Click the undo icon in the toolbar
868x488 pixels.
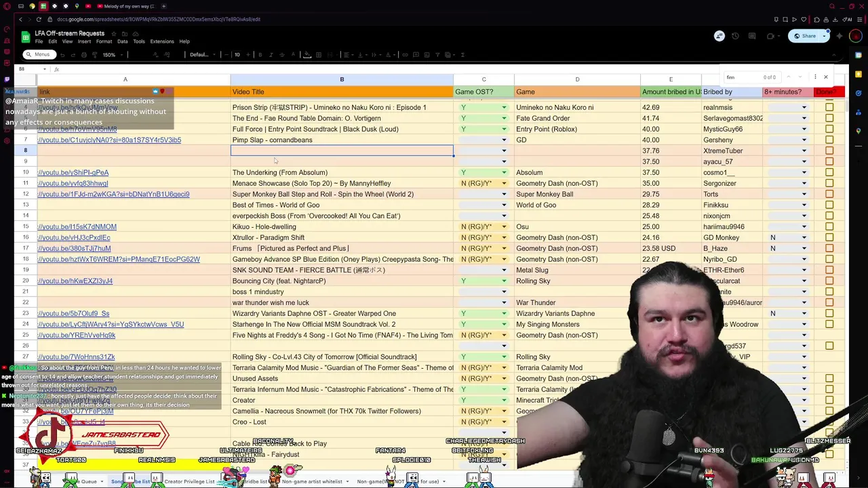coord(62,54)
